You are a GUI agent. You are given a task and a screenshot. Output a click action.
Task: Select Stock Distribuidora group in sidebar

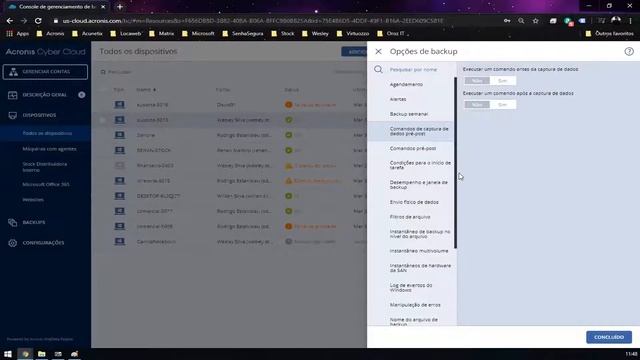coord(44,167)
